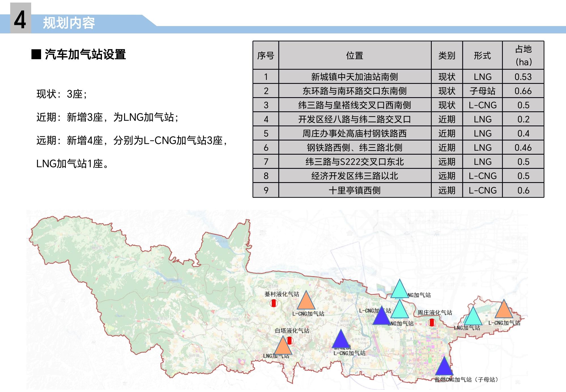Screen dimensions: 566x392
Task: Select the heading 汽车加气站设置
Action: [x=85, y=54]
